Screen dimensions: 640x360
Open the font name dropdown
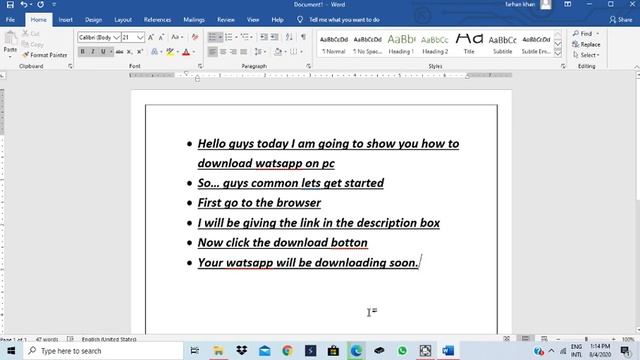click(x=116, y=37)
